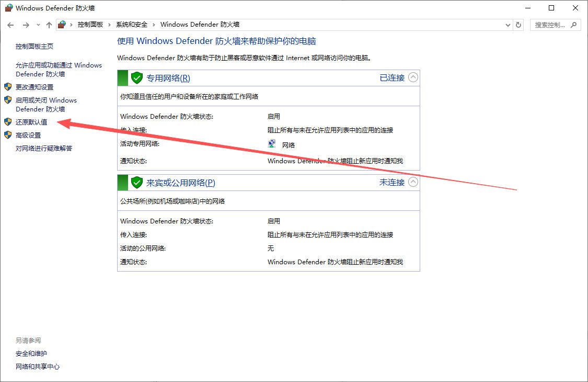The image size is (588, 382).
Task: Select 系统和安全 in the breadcrumb
Action: click(132, 25)
